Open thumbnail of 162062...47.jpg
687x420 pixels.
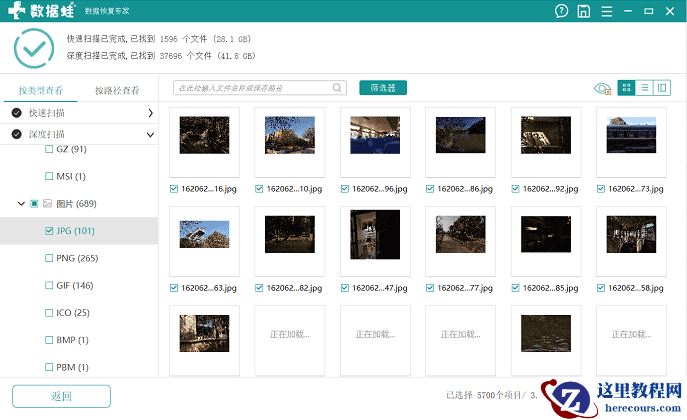[x=375, y=234]
